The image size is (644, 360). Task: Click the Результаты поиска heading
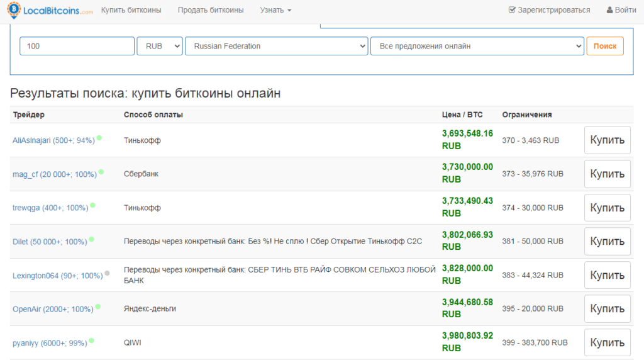(x=145, y=93)
